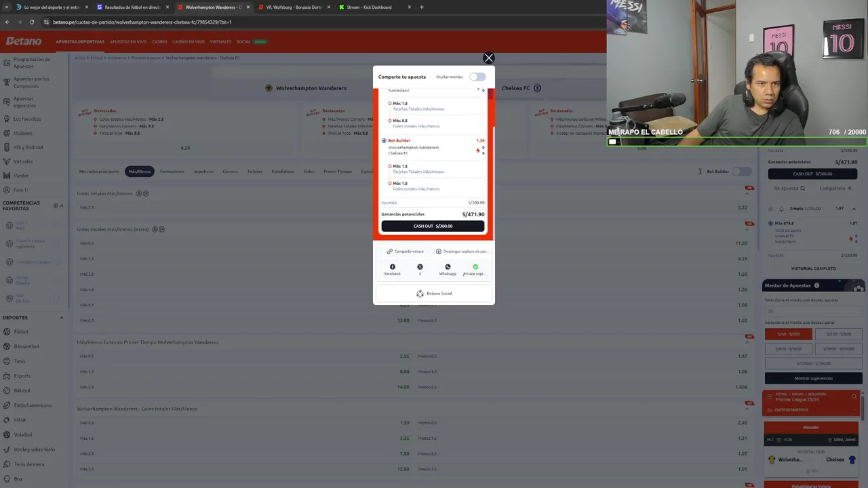Viewport: 868px width, 488px height.
Task: Switch to the Mercados principales tab
Action: click(x=99, y=171)
